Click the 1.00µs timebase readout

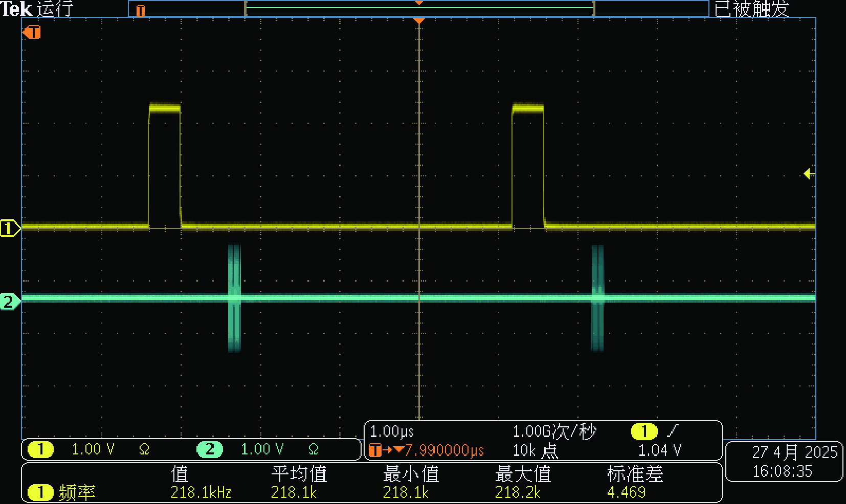392,431
